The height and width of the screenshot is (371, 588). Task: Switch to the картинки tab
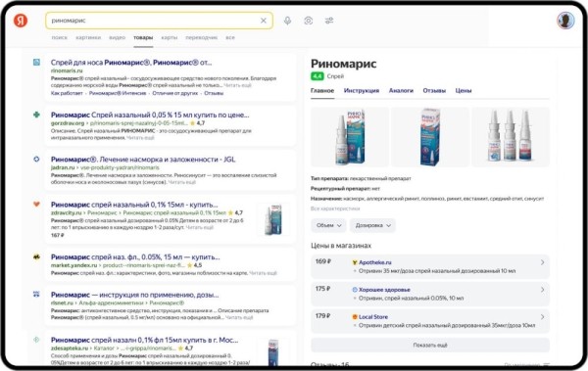coord(88,37)
